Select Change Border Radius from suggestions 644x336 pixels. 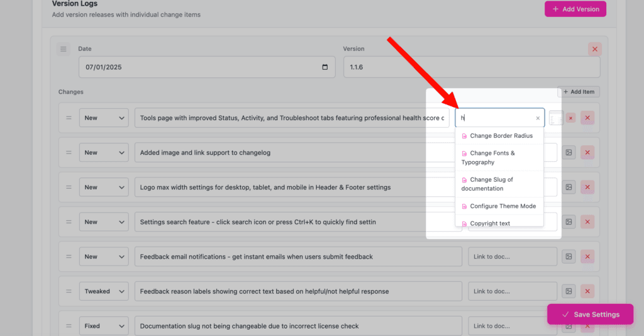pyautogui.click(x=501, y=136)
